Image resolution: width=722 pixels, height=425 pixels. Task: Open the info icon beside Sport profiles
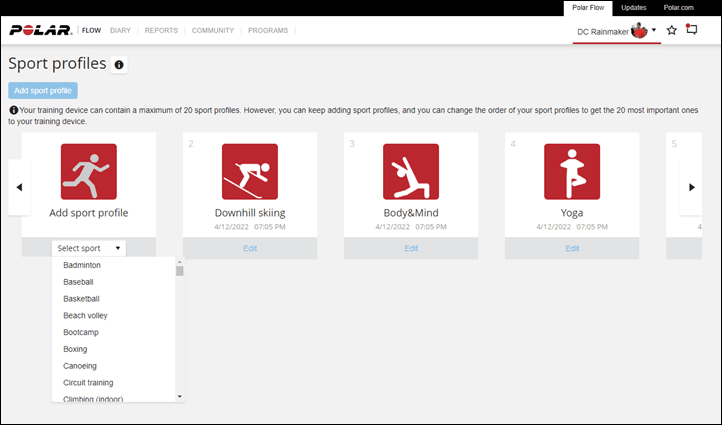tap(119, 65)
